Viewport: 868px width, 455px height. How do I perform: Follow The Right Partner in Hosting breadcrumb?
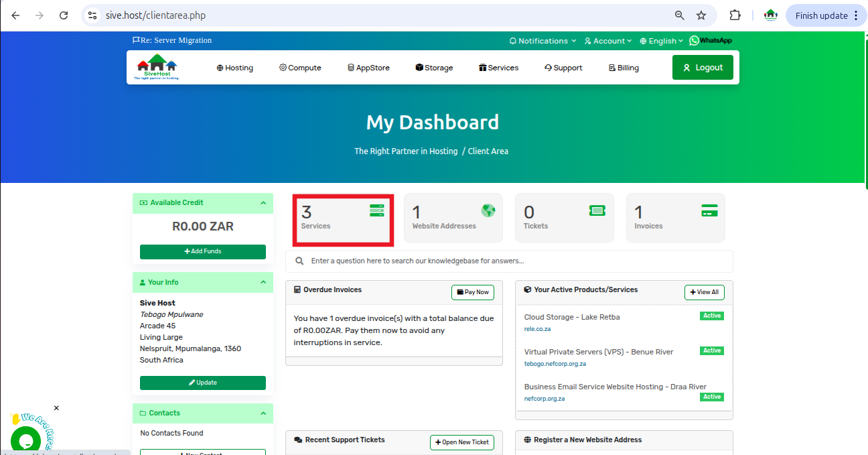(406, 151)
